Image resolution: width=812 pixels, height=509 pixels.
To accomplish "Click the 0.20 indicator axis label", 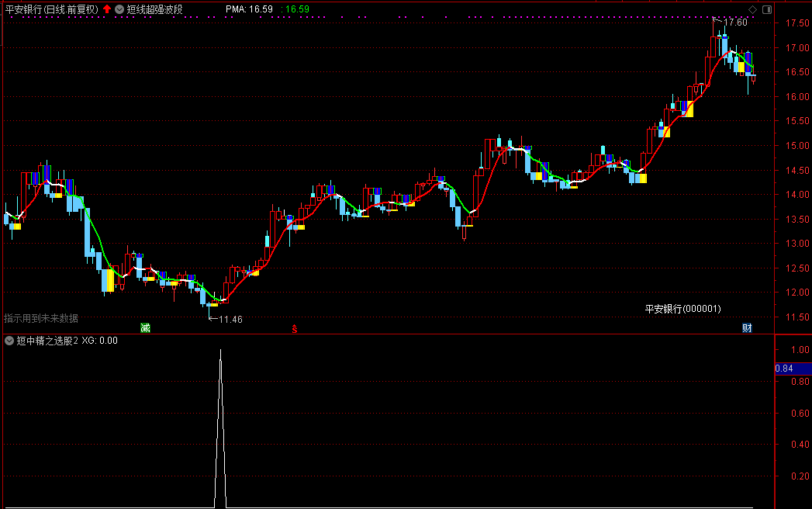I will click(x=800, y=476).
